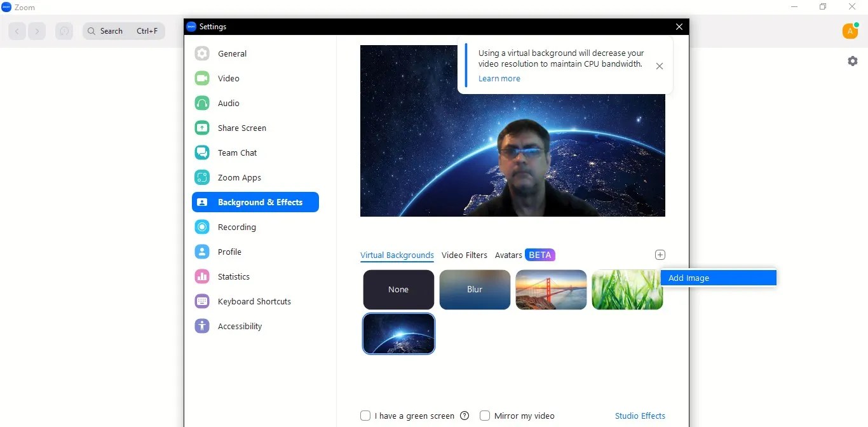
Task: Select the Audio headphones sidebar icon
Action: coord(202,103)
